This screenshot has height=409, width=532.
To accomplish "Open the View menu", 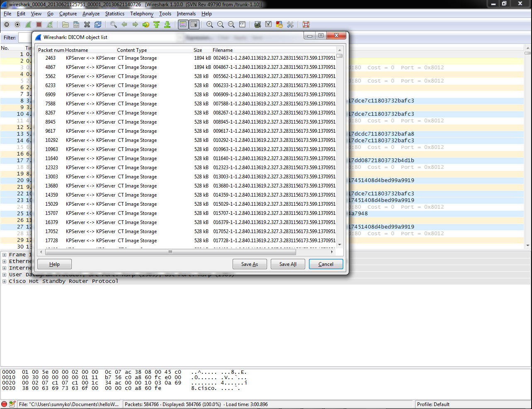I will tap(36, 14).
